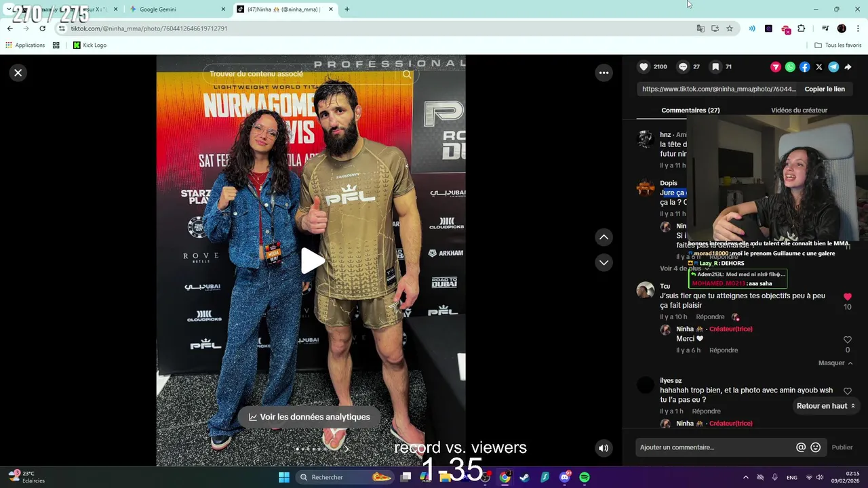Collapse replies with Masquer

point(835,363)
